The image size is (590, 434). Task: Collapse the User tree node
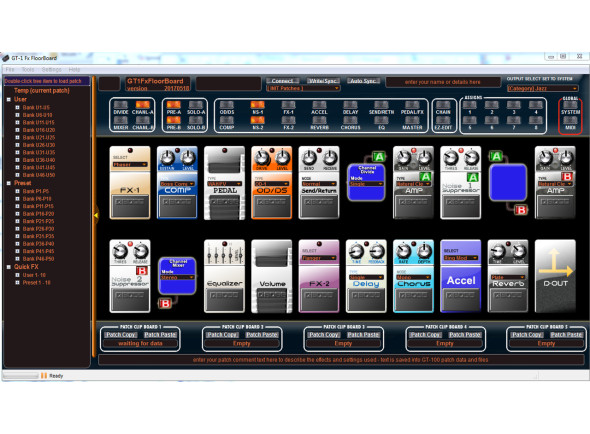tap(9, 100)
